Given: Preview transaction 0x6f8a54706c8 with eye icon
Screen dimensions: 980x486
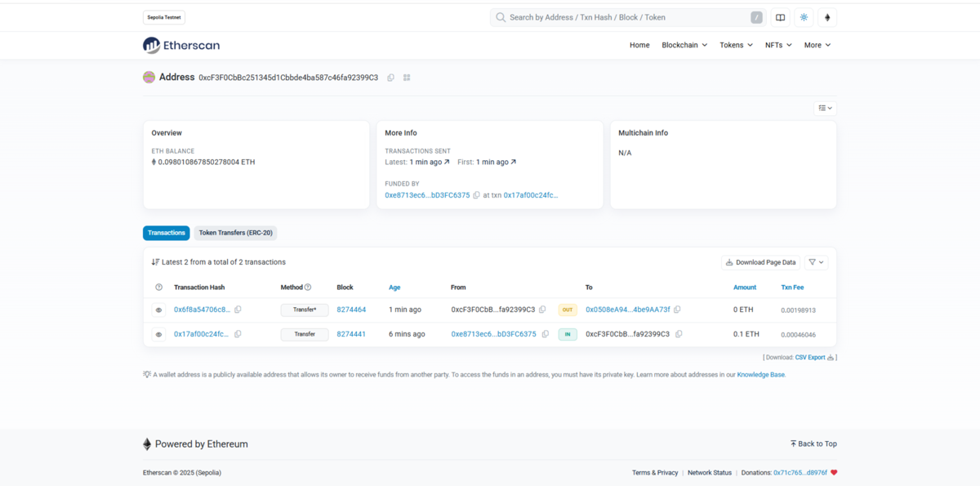Looking at the screenshot, I should pyautogui.click(x=159, y=310).
